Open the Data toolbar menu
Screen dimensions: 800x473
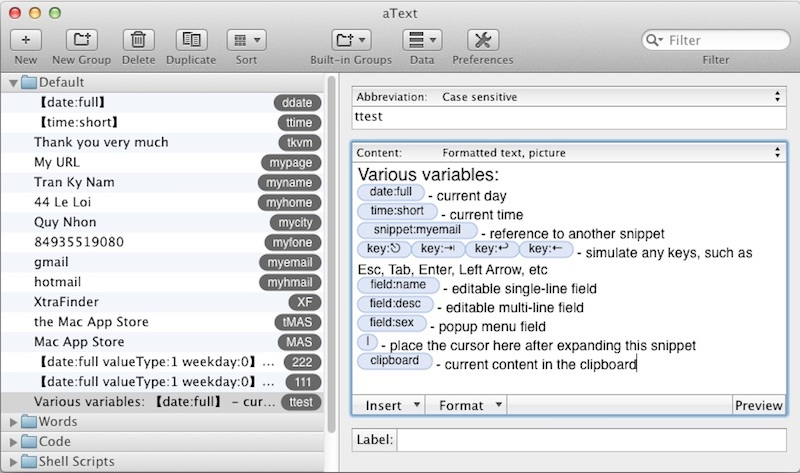(x=421, y=40)
